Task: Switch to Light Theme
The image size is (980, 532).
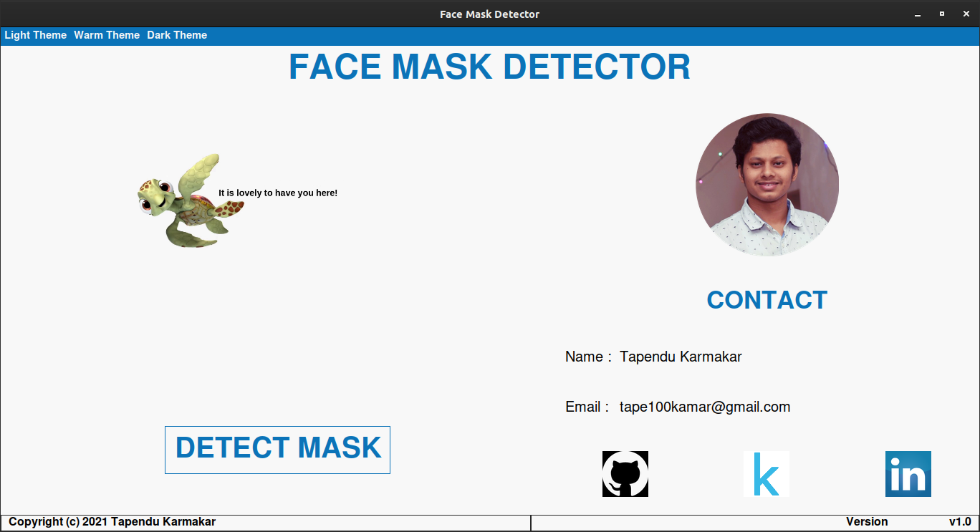Action: pyautogui.click(x=36, y=34)
